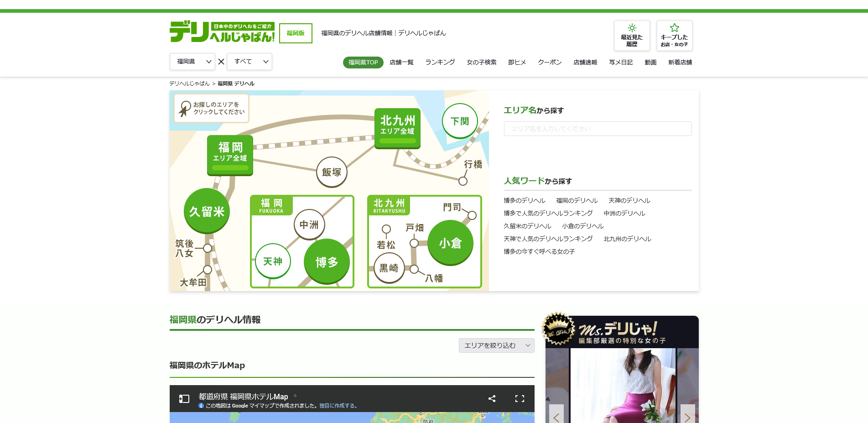Select the 中洲 area circle on map
The height and width of the screenshot is (423, 868).
[309, 225]
